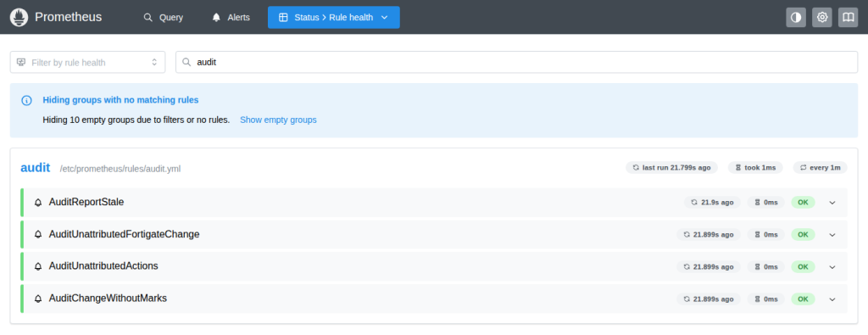Screen dimensions: 868x335
Task: Click Hiding groups with no matching rules heading
Action: (x=120, y=100)
